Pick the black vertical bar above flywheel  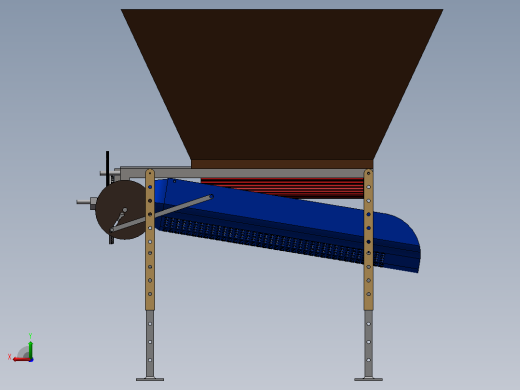coord(108,168)
